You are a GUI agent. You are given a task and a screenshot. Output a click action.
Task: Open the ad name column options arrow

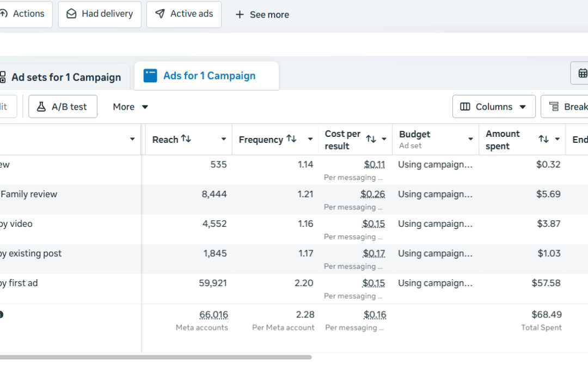(x=132, y=139)
